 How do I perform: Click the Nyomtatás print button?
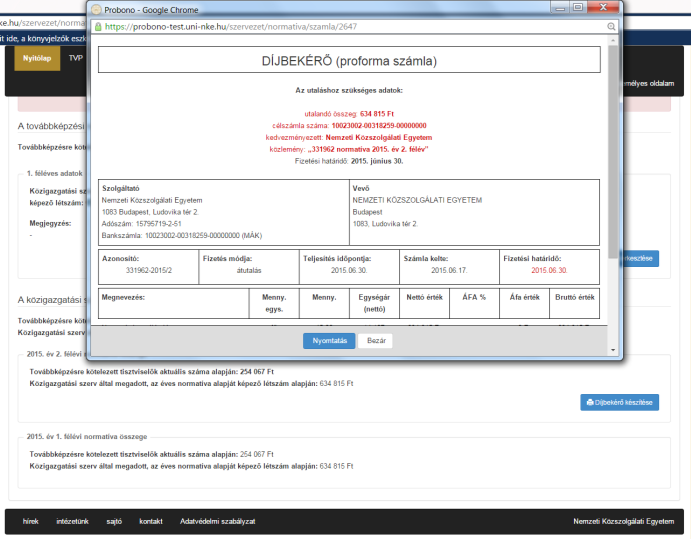pyautogui.click(x=329, y=341)
